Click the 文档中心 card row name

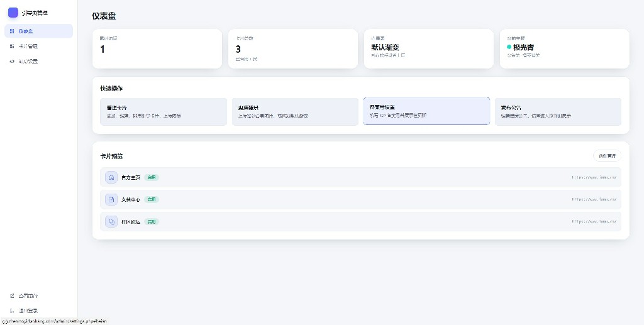tap(131, 200)
